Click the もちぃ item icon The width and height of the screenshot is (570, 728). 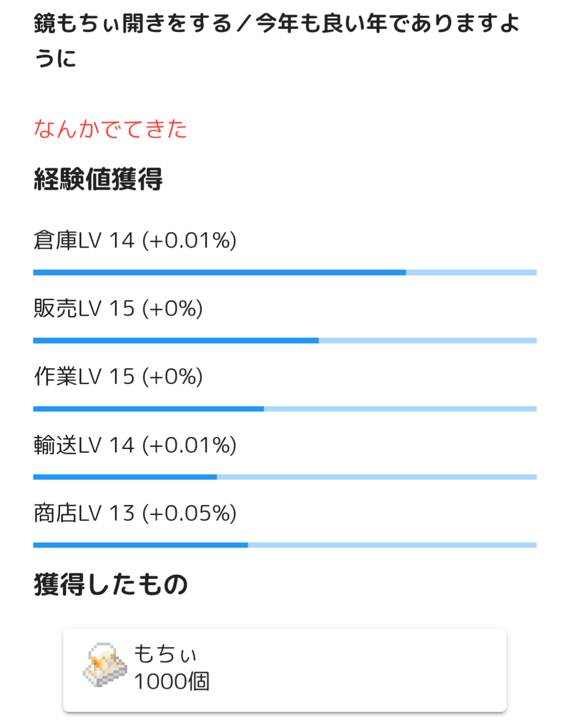coord(105,666)
